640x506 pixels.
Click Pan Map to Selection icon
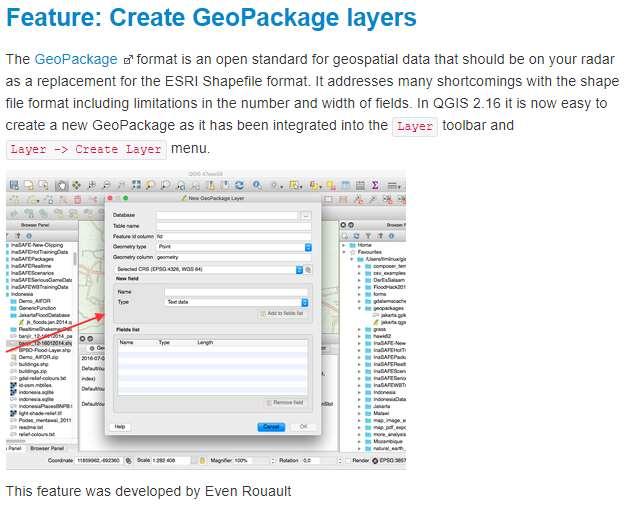point(76,186)
